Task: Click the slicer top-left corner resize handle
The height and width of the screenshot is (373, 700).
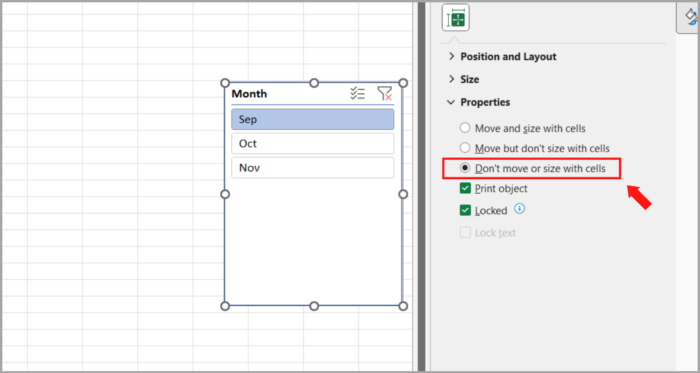Action: click(225, 83)
